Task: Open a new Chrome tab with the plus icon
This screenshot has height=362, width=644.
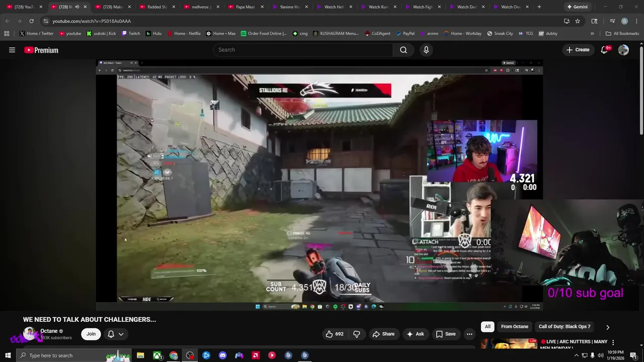Action: (x=539, y=7)
